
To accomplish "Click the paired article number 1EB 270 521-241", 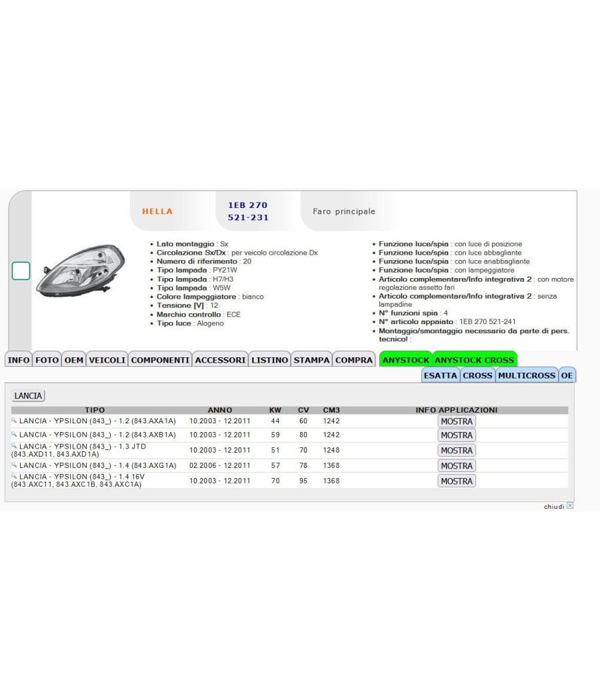I will tap(487, 321).
